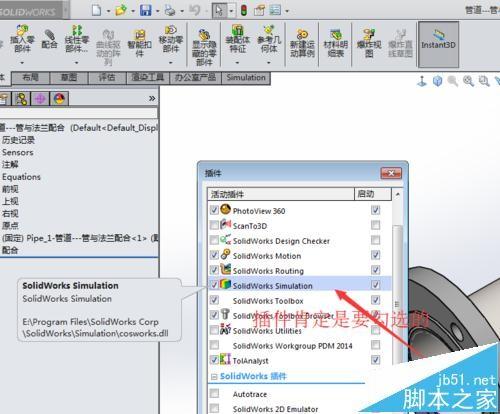Open the Options dropdown arrow
This screenshot has height=414, width=500.
pyautogui.click(x=286, y=11)
